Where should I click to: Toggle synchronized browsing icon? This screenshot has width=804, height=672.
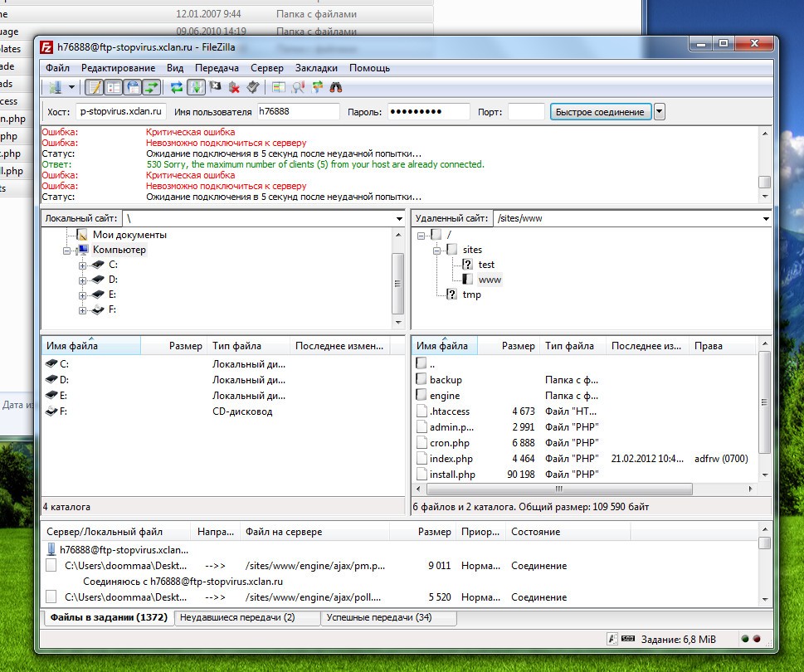(318, 87)
